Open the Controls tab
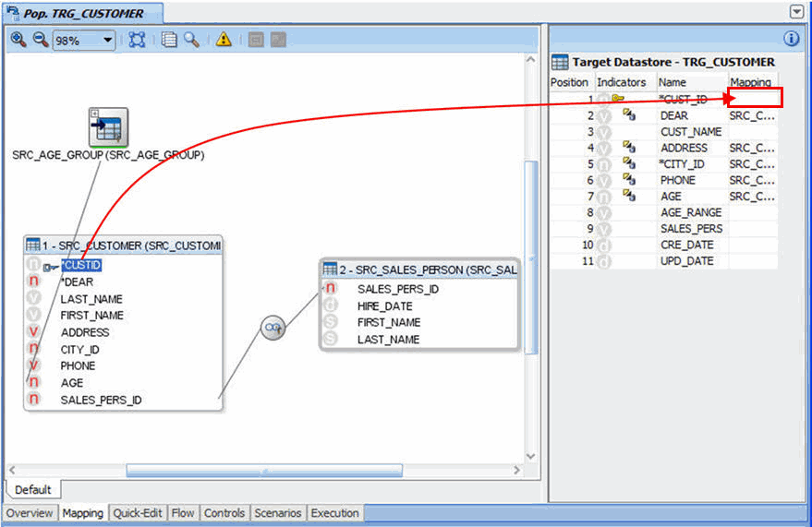 [x=224, y=513]
